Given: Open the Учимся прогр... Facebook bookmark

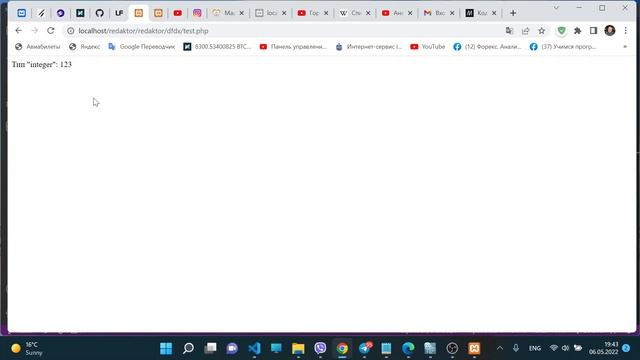Looking at the screenshot, I should (563, 47).
